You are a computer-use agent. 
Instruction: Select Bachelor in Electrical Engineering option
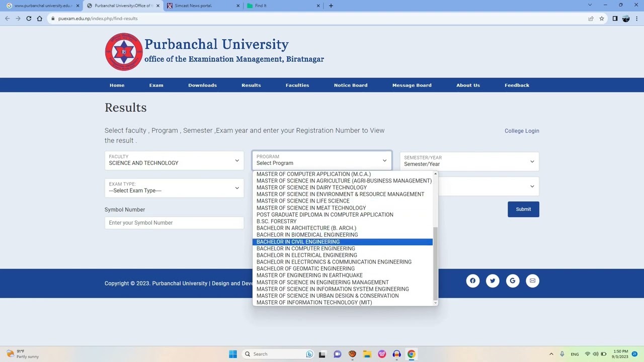click(342, 255)
